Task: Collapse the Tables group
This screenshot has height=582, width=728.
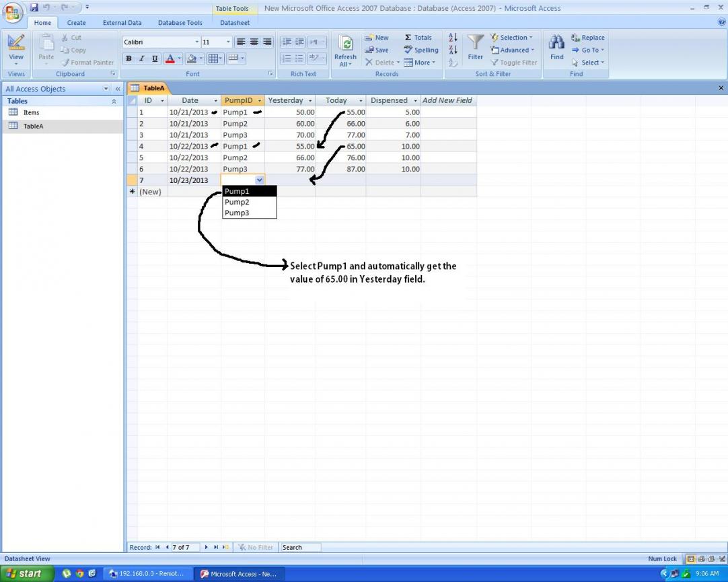Action: pyautogui.click(x=114, y=101)
